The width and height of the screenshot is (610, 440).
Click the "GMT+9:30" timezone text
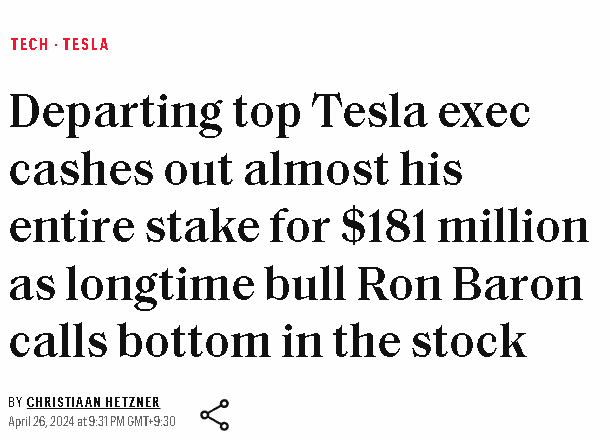click(153, 421)
